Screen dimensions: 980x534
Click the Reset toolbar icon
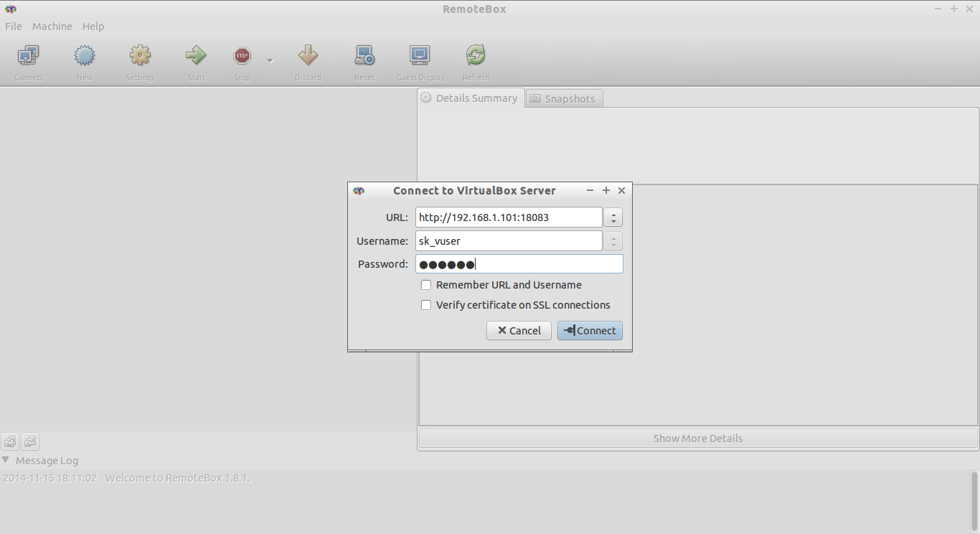click(364, 55)
